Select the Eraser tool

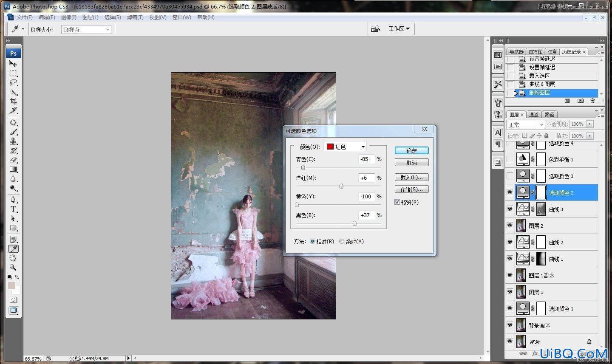(x=13, y=160)
